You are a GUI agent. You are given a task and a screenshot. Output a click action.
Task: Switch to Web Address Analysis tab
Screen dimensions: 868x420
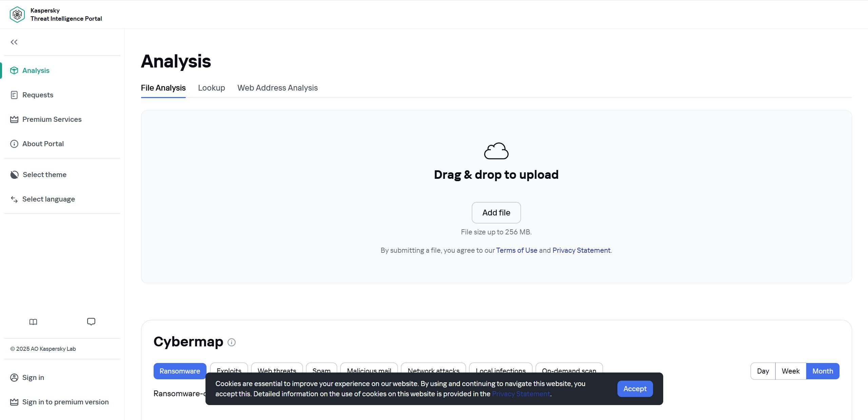(x=277, y=88)
